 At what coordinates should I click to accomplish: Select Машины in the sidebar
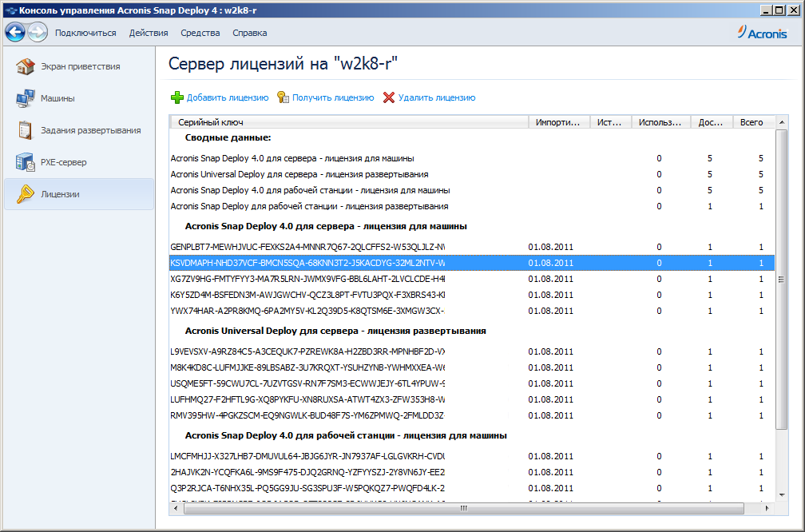pos(79,98)
